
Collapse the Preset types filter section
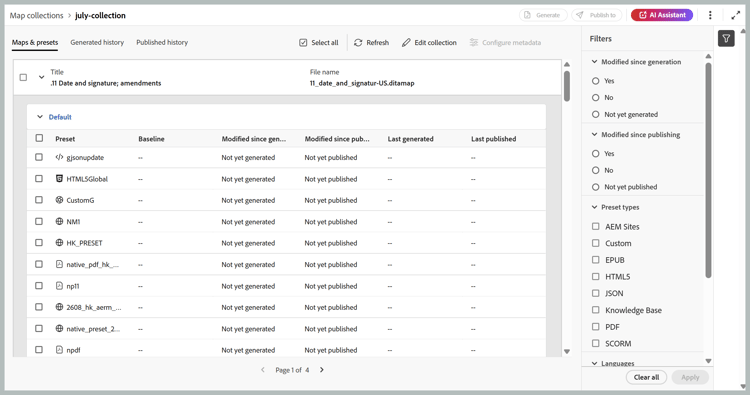click(595, 207)
